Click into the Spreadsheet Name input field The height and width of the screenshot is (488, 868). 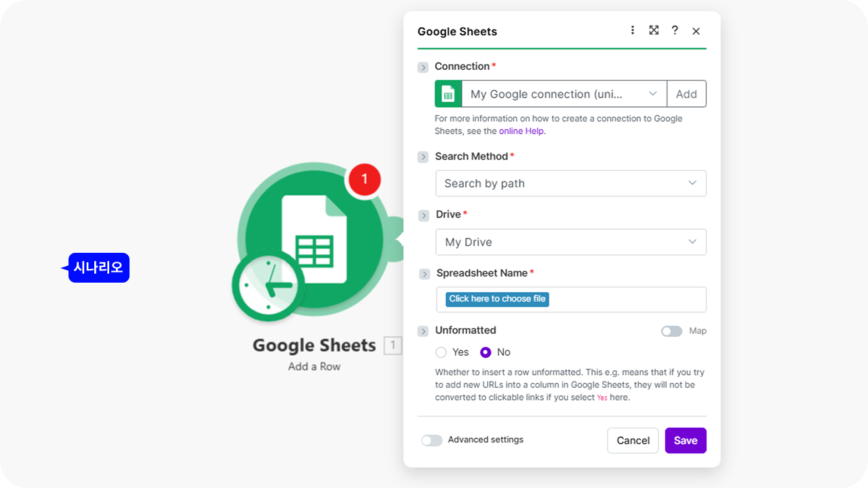pos(571,300)
